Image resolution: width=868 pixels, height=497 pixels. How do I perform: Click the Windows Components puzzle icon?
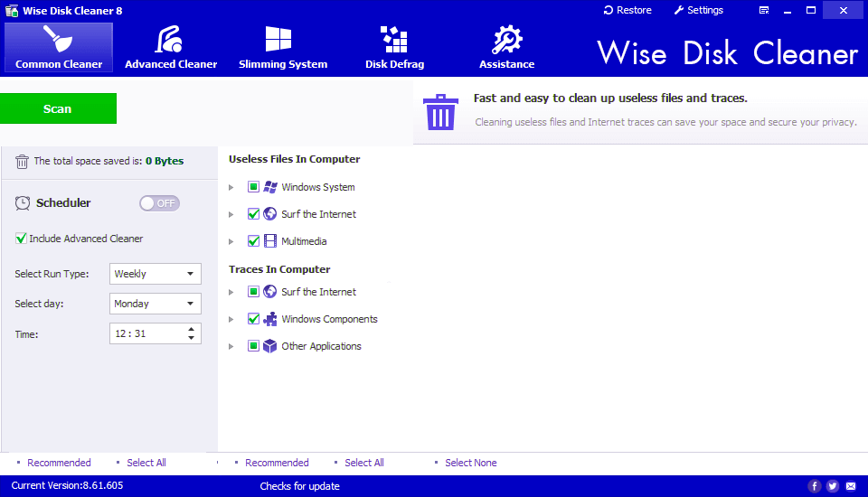coord(270,319)
